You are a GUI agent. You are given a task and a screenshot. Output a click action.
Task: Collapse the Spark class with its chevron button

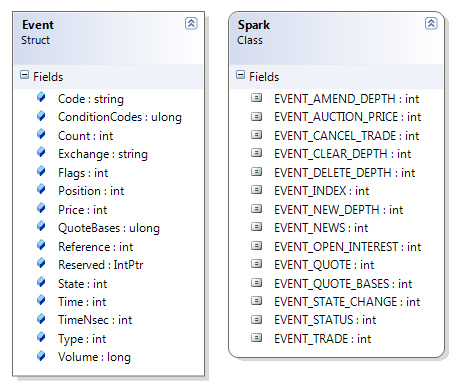431,24
